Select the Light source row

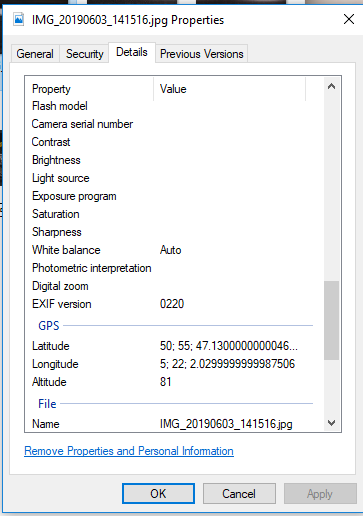173,178
